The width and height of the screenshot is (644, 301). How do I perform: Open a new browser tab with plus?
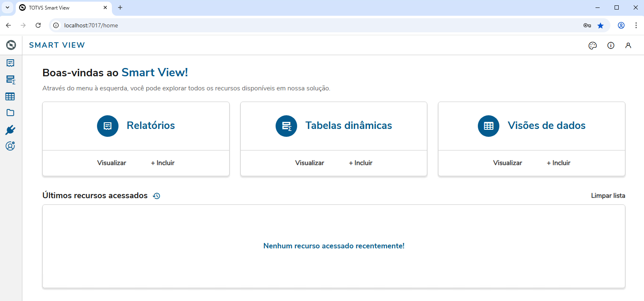pyautogui.click(x=120, y=7)
